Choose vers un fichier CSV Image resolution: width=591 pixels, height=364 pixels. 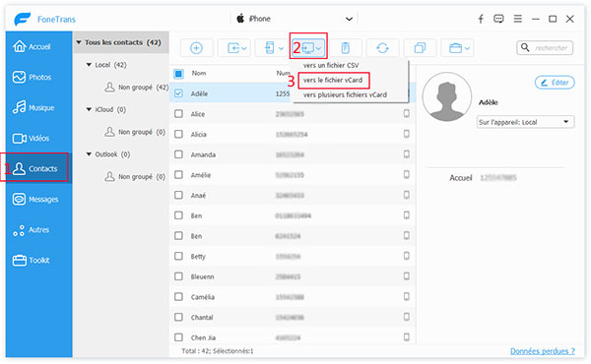pyautogui.click(x=331, y=65)
